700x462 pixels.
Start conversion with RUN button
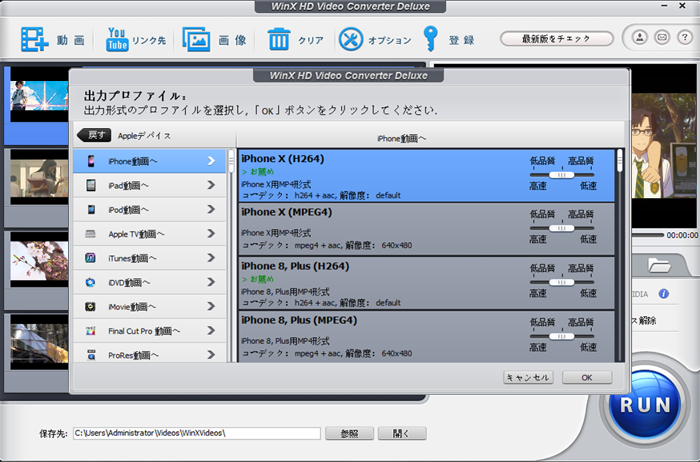coord(645,405)
